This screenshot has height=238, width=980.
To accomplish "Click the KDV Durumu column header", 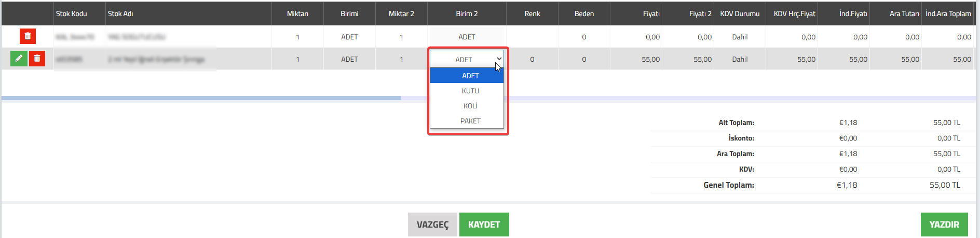I will pos(740,13).
